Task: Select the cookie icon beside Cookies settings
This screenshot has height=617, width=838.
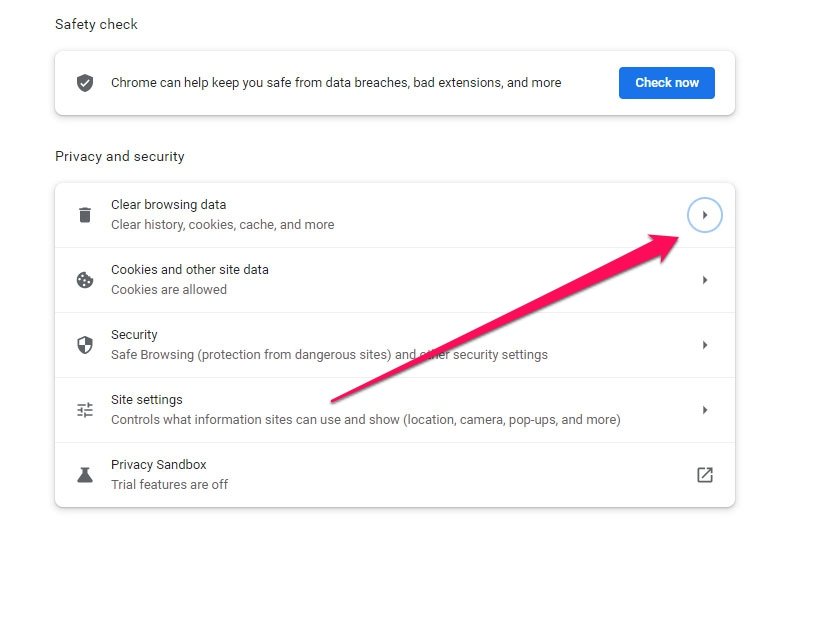Action: [x=85, y=279]
